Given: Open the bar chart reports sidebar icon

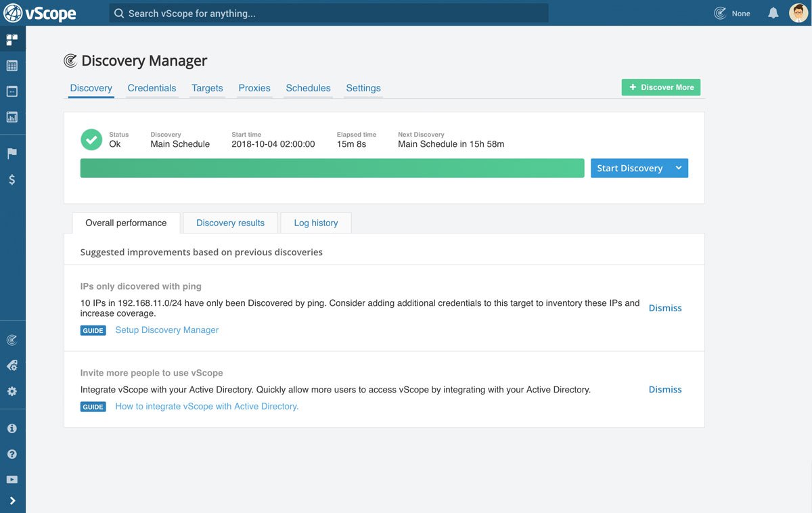Looking at the screenshot, I should tap(12, 117).
